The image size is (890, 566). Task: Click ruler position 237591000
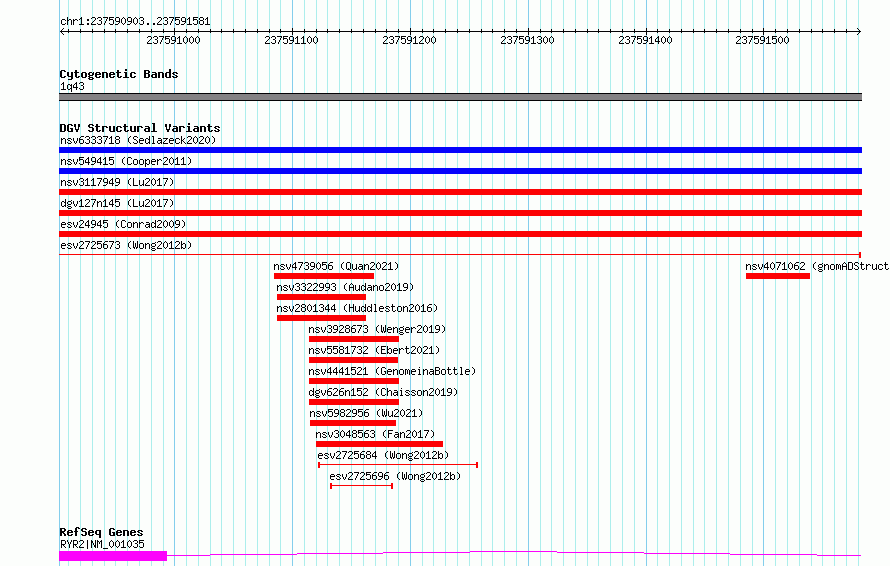point(173,40)
